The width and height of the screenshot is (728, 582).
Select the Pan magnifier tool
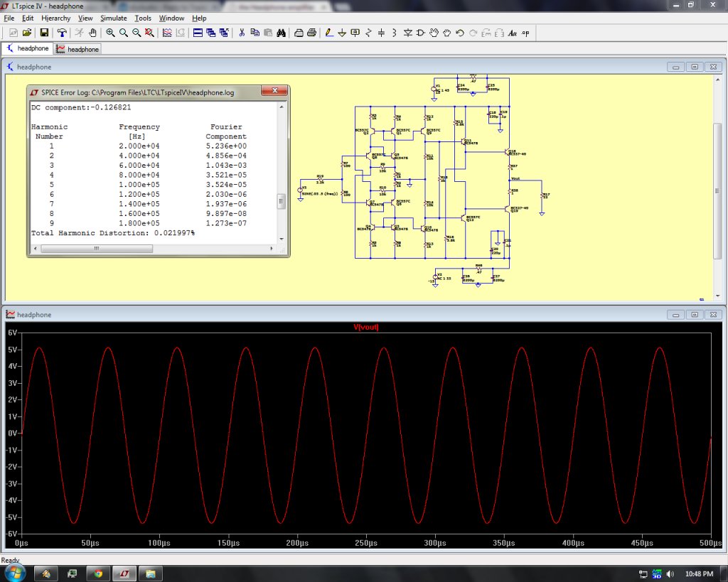124,33
